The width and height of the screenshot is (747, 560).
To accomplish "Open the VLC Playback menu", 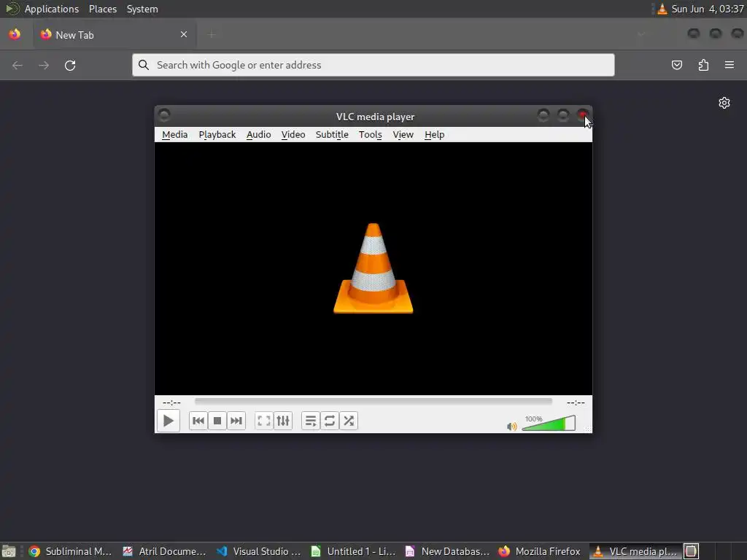I will pos(217,135).
